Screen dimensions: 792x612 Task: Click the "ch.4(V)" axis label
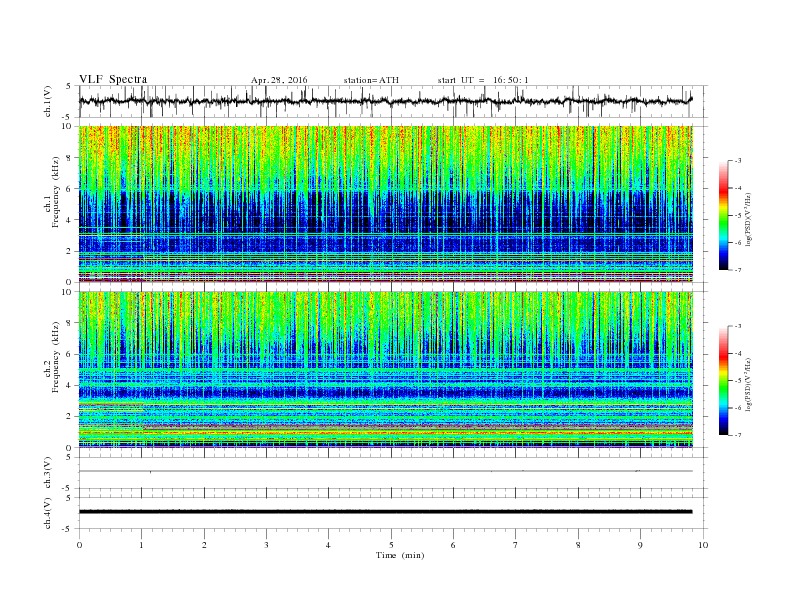tap(48, 513)
